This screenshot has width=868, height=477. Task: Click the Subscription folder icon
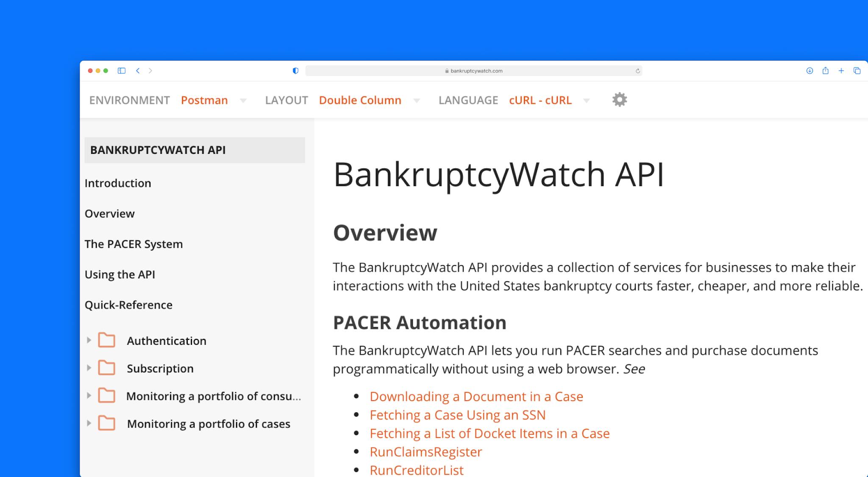tap(107, 368)
